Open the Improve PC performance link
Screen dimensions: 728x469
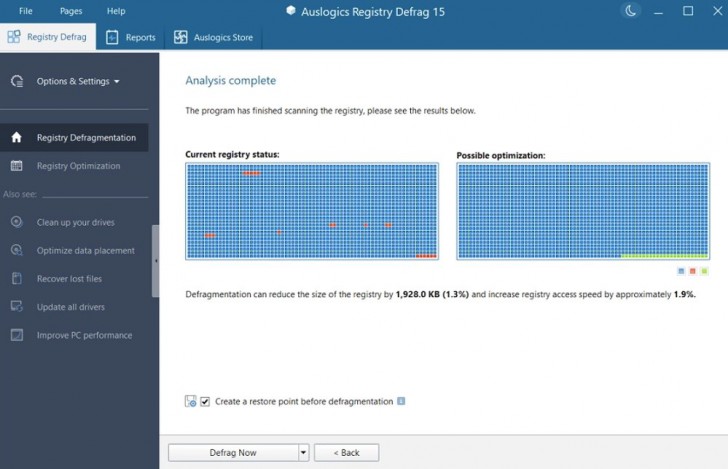(x=84, y=335)
